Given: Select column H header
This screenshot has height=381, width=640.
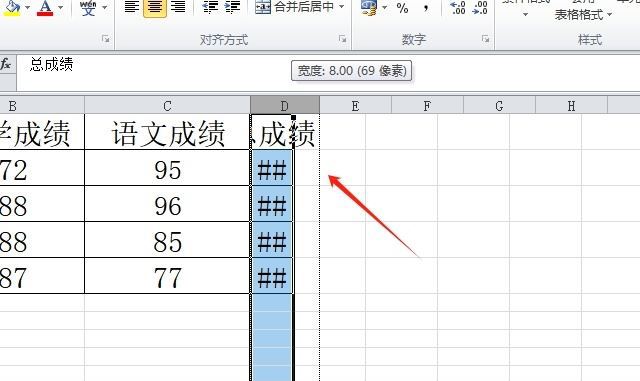Looking at the screenshot, I should [571, 106].
